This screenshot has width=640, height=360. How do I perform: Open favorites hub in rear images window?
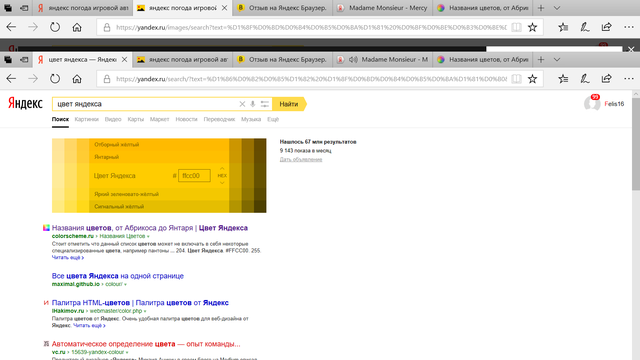(x=563, y=27)
